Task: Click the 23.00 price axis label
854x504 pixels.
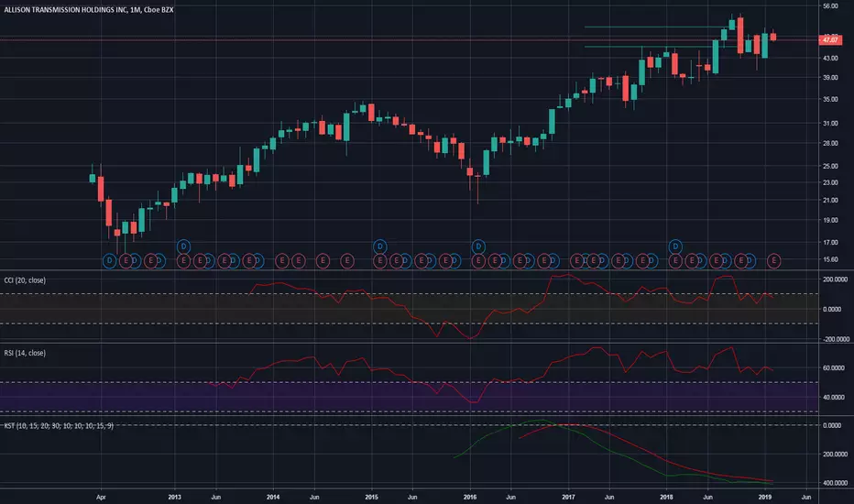Action: (830, 182)
